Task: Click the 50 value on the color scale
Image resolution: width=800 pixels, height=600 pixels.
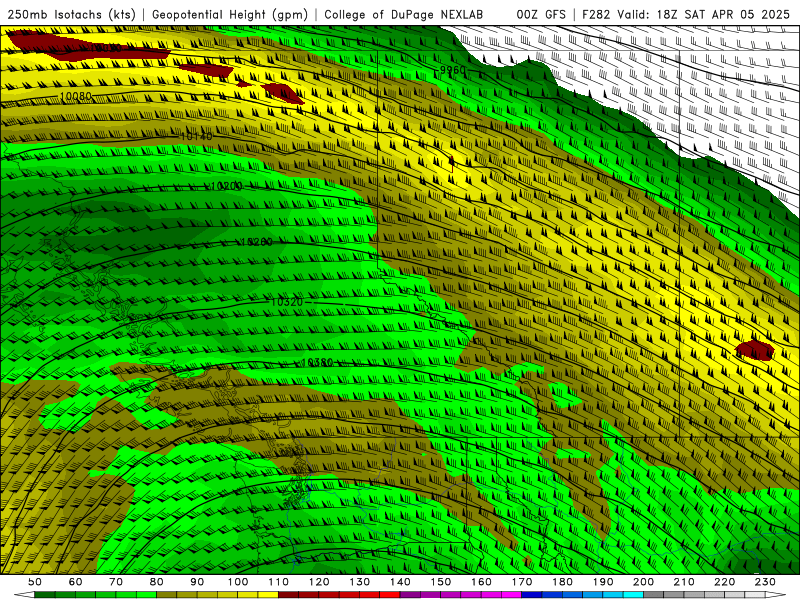Action: [35, 582]
